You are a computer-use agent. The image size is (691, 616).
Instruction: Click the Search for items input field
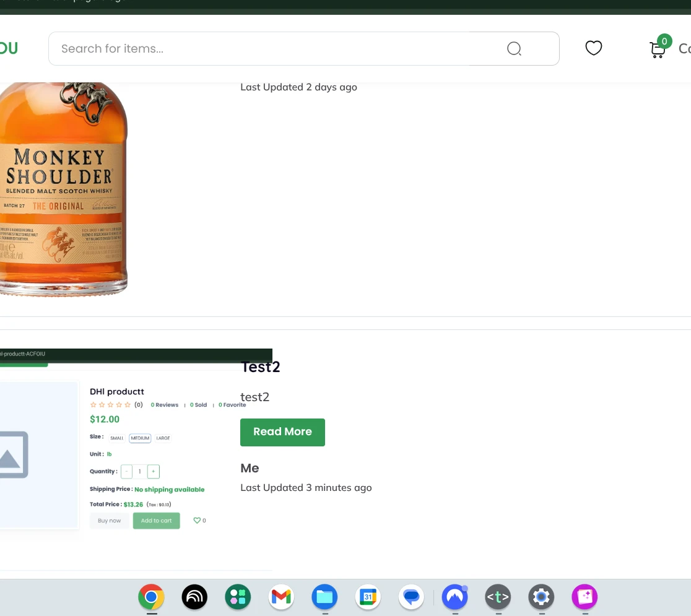(x=248, y=48)
